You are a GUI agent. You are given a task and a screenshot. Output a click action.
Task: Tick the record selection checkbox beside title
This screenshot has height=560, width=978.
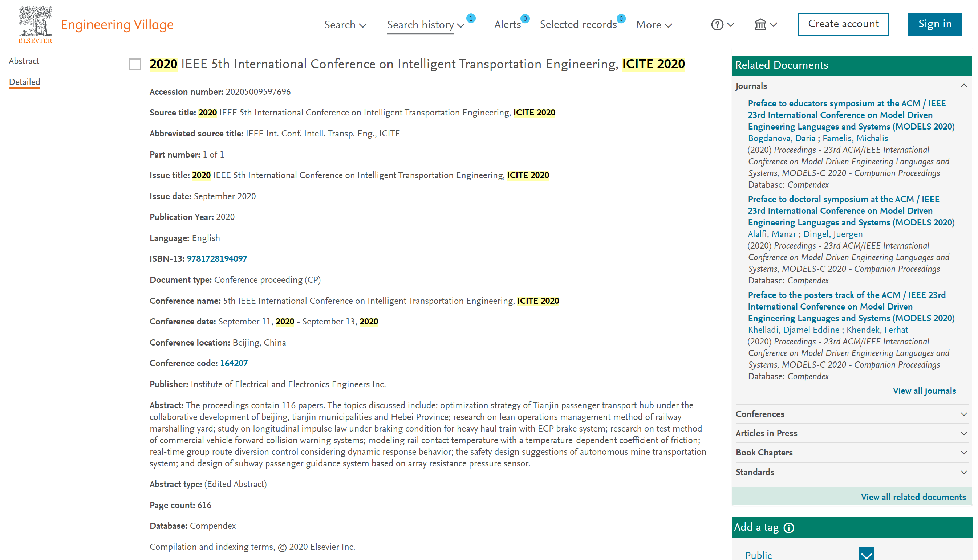click(135, 64)
